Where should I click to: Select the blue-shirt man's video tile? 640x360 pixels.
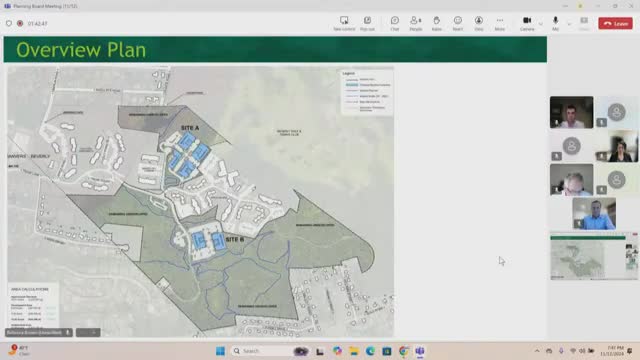[x=594, y=213]
